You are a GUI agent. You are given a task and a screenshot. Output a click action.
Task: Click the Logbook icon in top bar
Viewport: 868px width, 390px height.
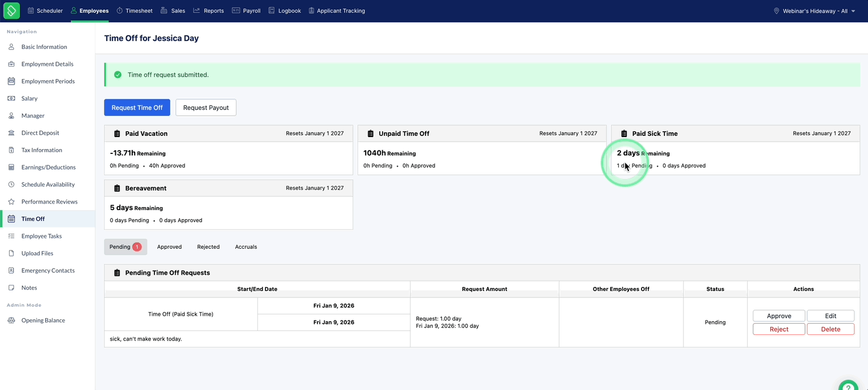click(x=272, y=11)
